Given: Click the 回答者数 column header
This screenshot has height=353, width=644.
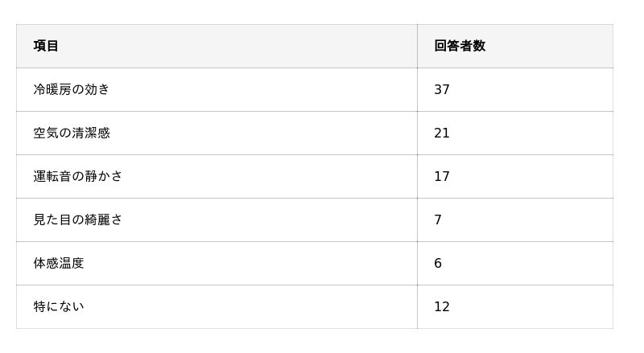Looking at the screenshot, I should [460, 46].
